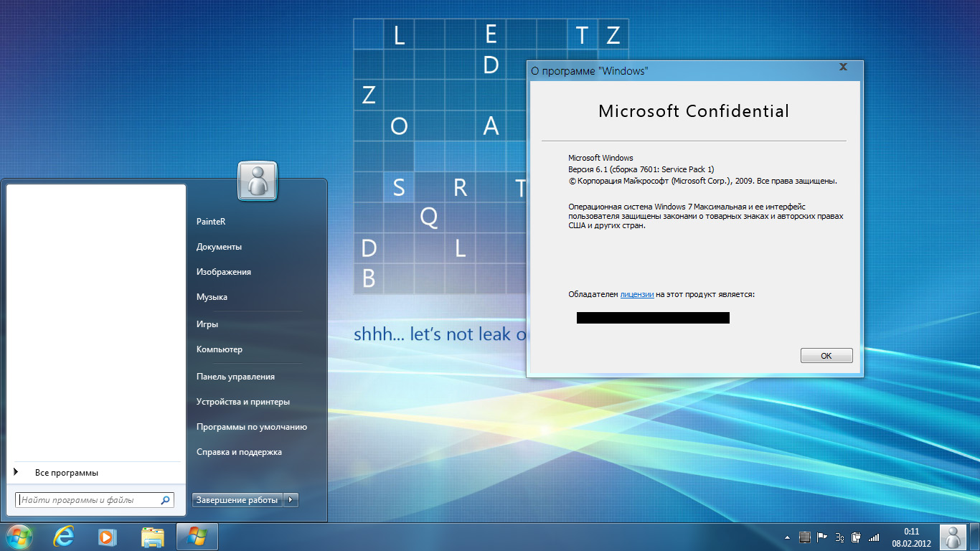Click the 3G tray icon

coord(839,537)
